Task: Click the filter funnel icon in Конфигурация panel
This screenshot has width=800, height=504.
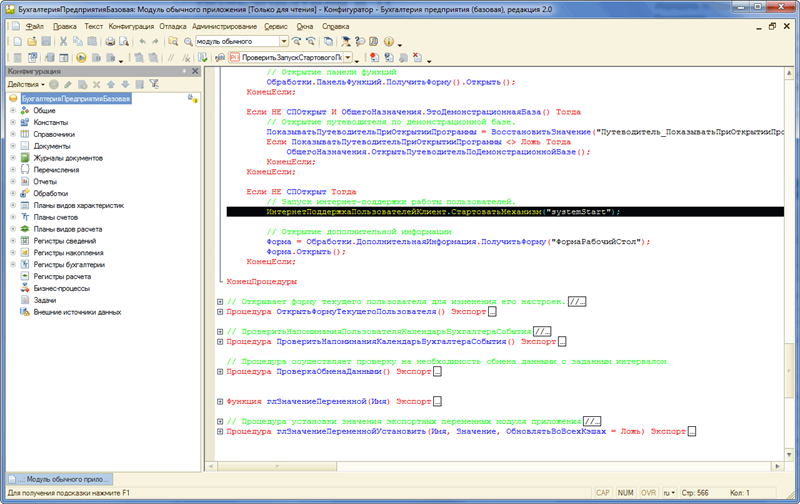Action: [x=153, y=85]
